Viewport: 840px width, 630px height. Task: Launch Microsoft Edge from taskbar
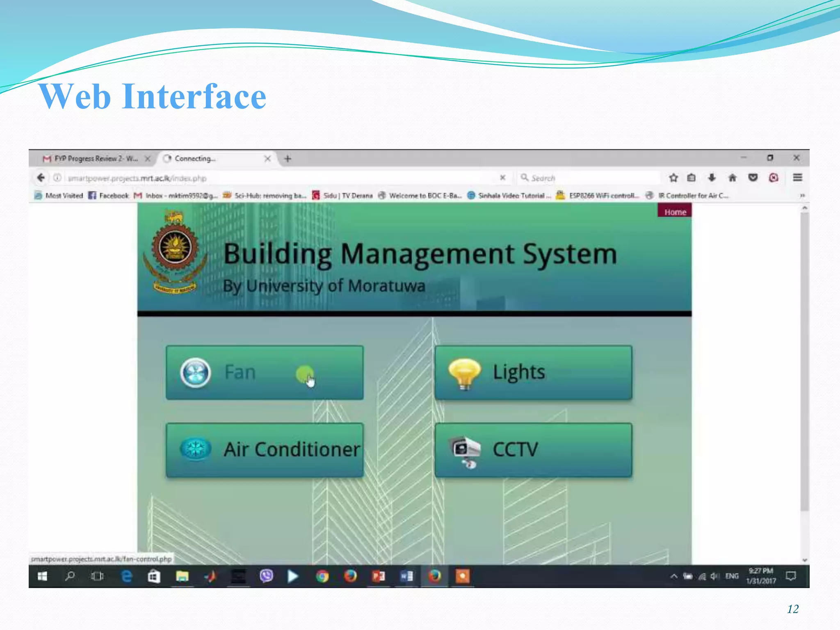(x=127, y=576)
